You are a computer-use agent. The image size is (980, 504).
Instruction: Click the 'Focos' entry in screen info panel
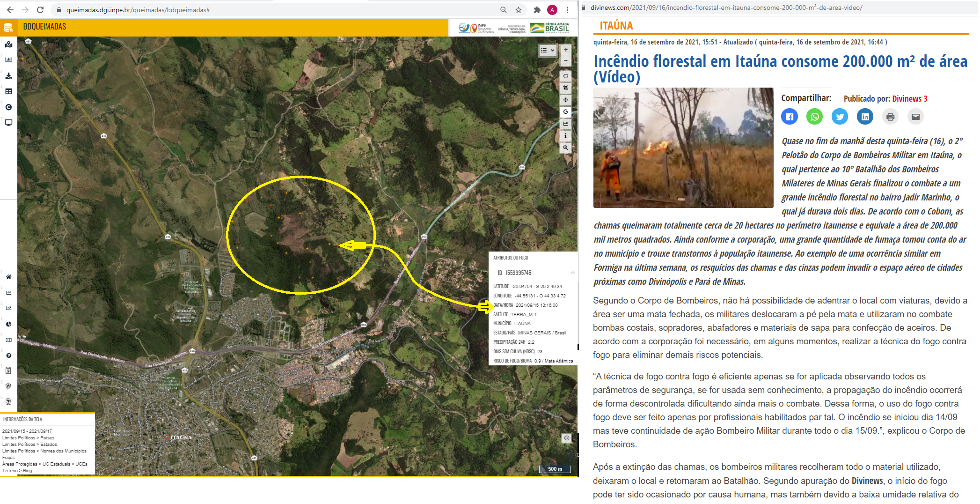point(8,458)
